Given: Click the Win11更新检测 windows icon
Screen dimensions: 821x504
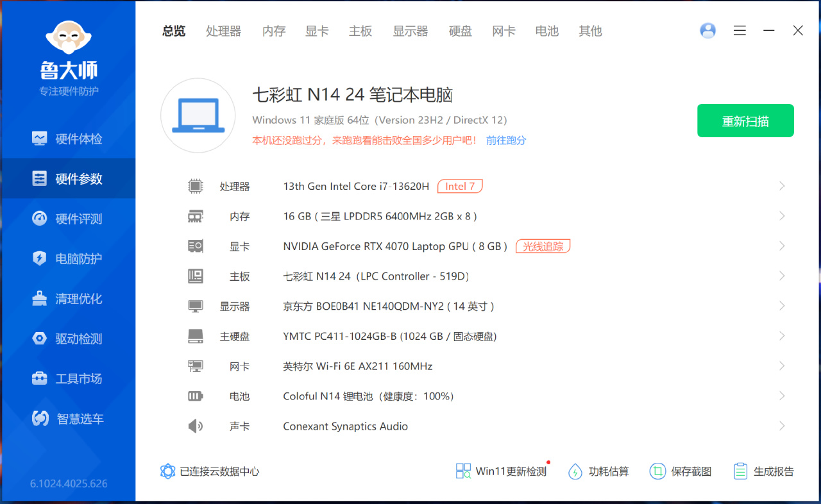Looking at the screenshot, I should pyautogui.click(x=463, y=471).
